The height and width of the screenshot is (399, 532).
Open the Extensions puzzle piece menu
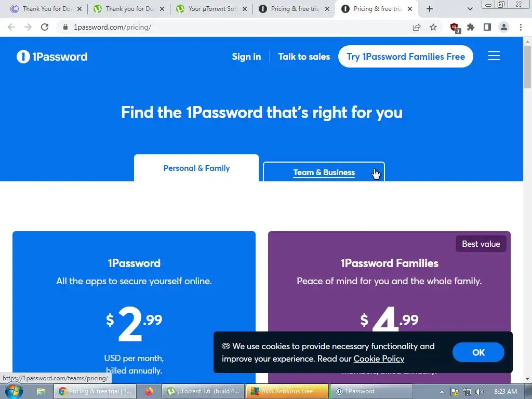point(471,27)
